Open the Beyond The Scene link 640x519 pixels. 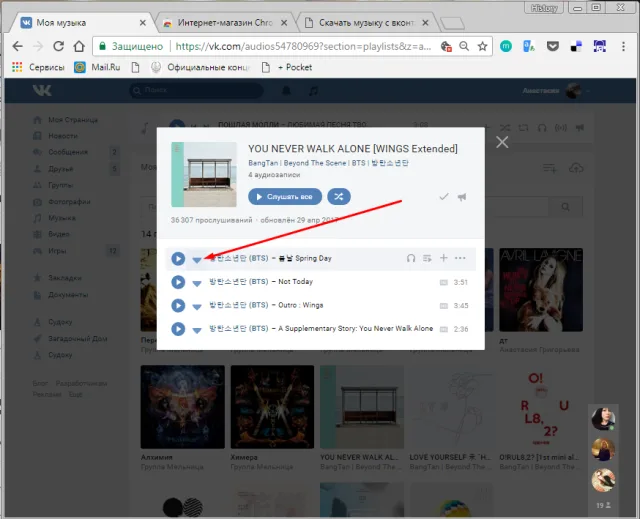point(315,163)
